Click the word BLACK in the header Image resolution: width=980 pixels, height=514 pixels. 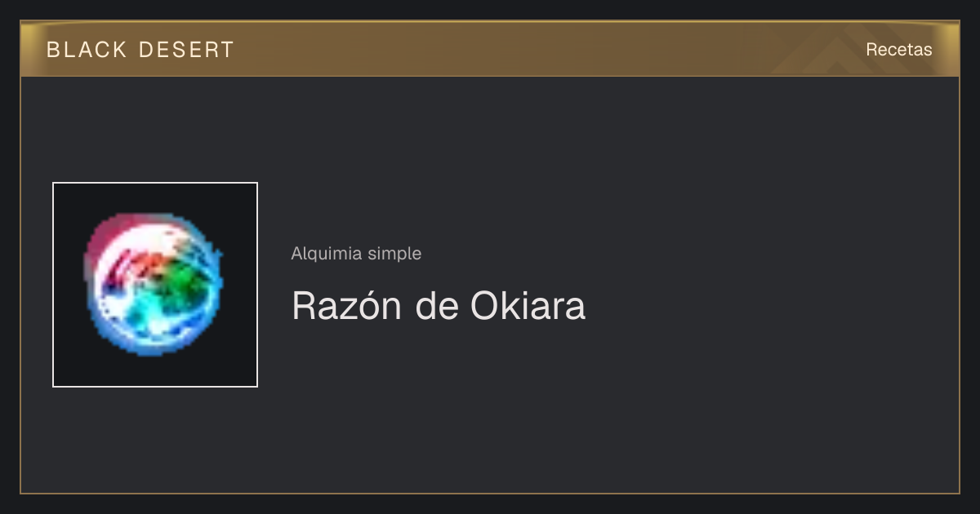(x=87, y=50)
